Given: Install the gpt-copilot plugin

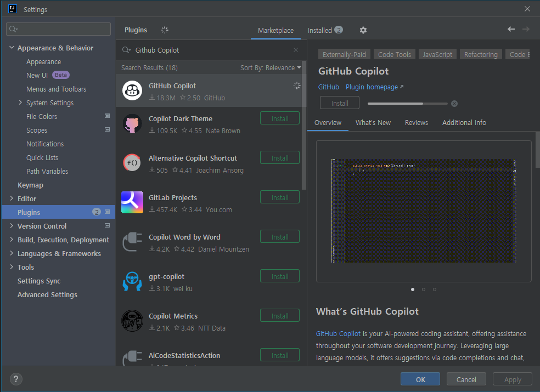Looking at the screenshot, I should click(280, 276).
